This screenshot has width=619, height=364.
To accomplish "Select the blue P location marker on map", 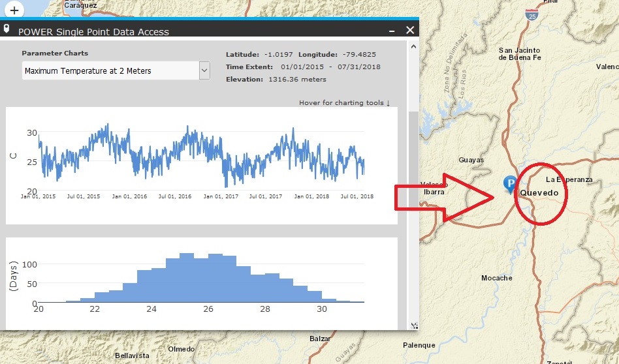I will coord(509,184).
